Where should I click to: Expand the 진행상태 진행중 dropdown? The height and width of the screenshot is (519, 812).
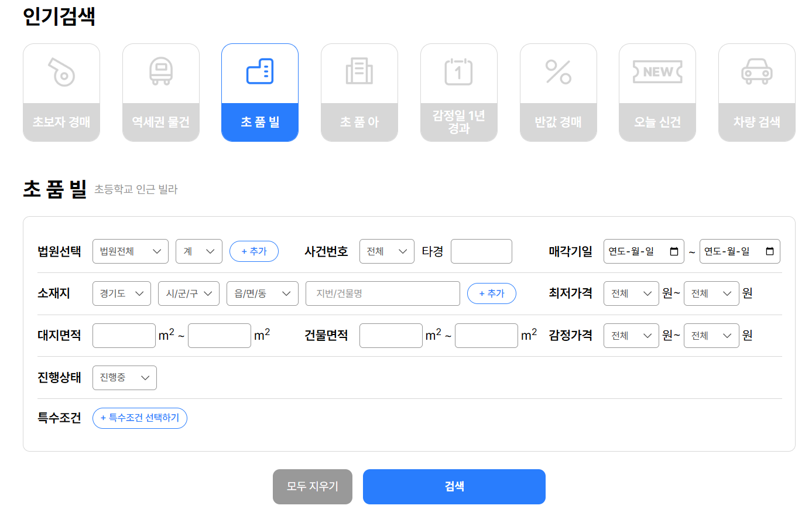(x=125, y=378)
